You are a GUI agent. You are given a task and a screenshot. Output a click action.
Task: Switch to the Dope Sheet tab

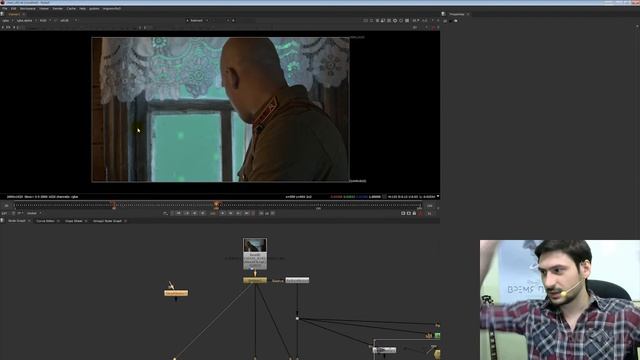click(x=73, y=221)
